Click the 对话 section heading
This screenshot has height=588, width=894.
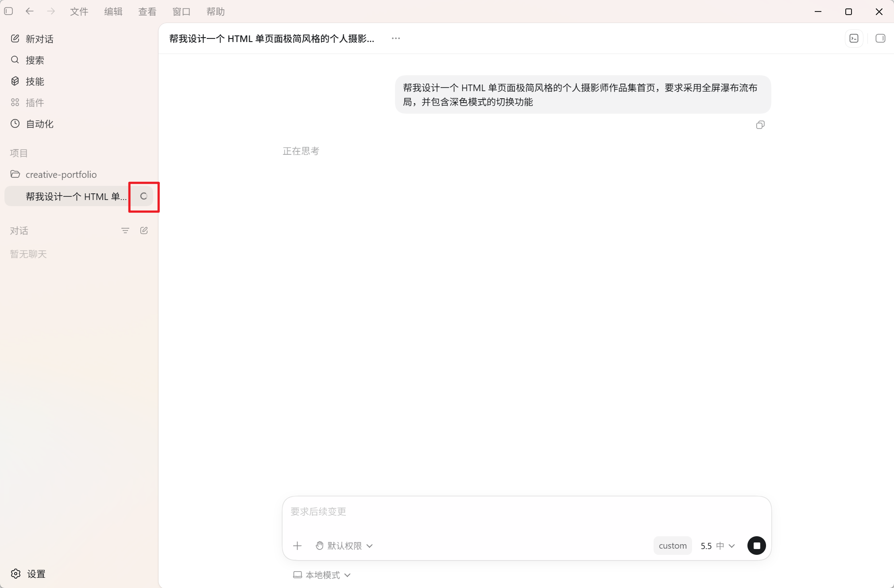tap(19, 231)
